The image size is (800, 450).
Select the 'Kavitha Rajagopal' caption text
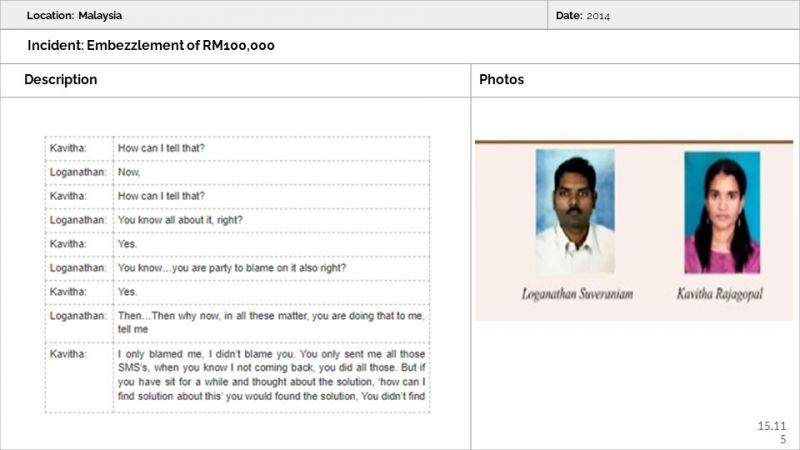click(722, 295)
